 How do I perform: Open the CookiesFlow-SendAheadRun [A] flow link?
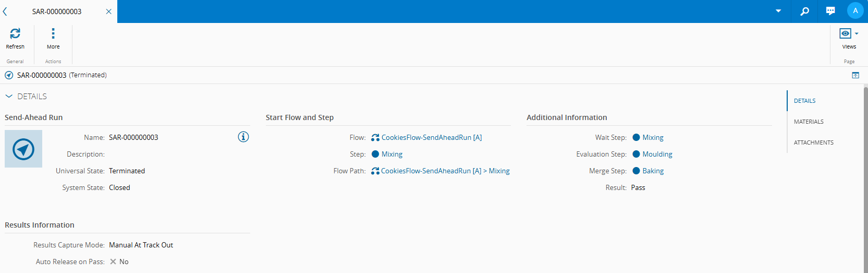click(431, 137)
